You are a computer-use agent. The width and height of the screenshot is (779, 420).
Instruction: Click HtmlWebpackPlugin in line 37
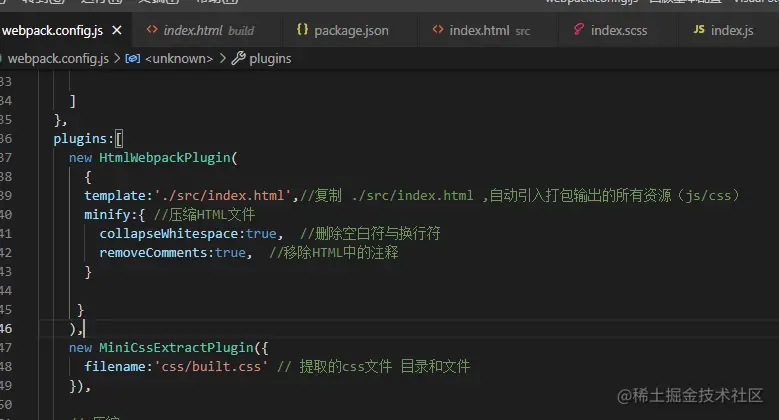(x=165, y=158)
